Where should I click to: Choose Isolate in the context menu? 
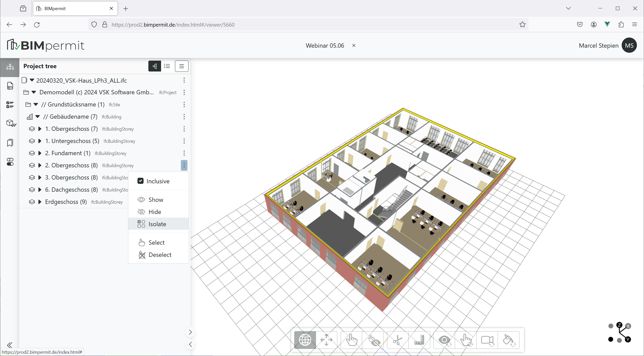click(159, 224)
